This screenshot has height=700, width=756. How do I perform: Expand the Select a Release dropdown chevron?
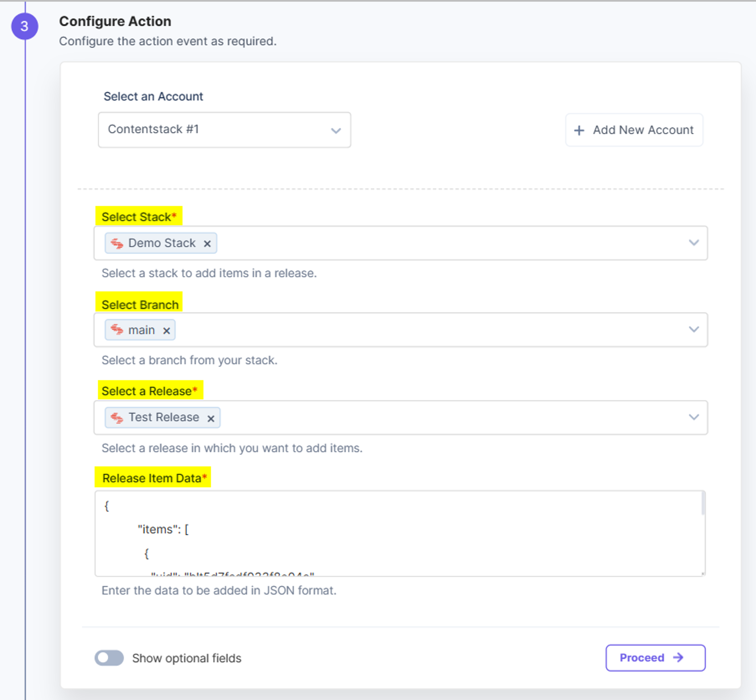point(694,417)
